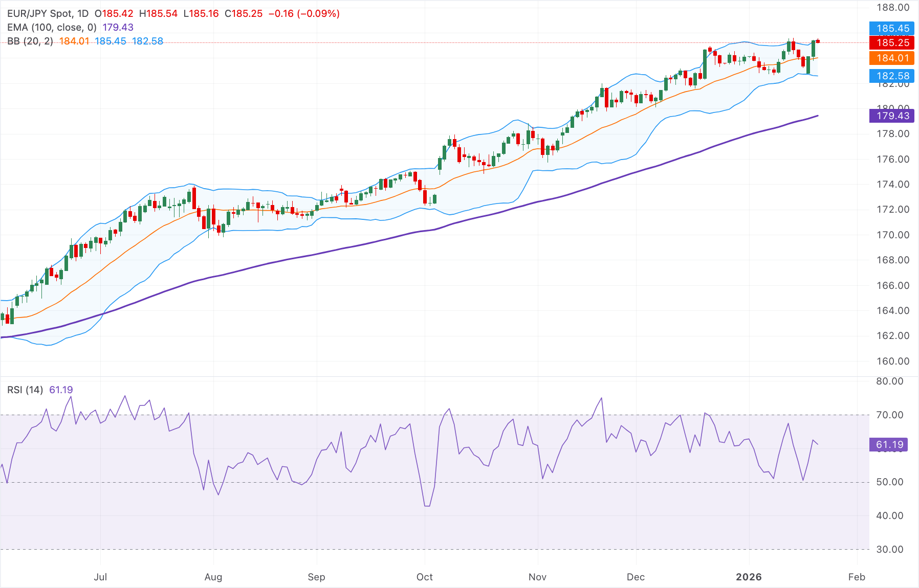
Task: Select the EUR/JPY Spot symbol title
Action: pyautogui.click(x=40, y=14)
